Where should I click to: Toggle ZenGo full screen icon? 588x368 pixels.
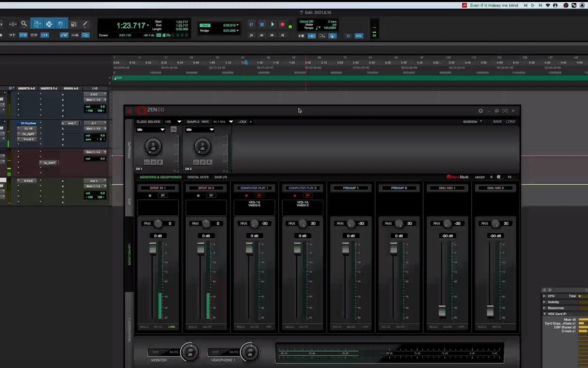505,111
